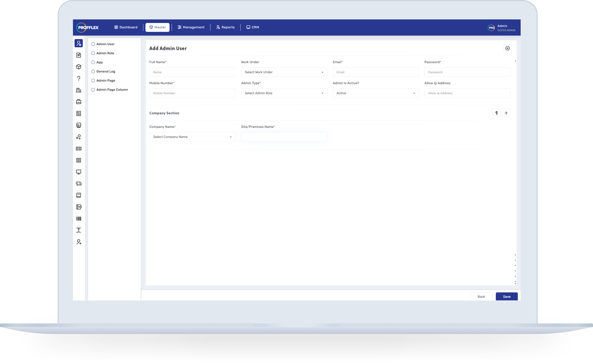
Task: Click the building sidebar icon
Action: click(79, 90)
